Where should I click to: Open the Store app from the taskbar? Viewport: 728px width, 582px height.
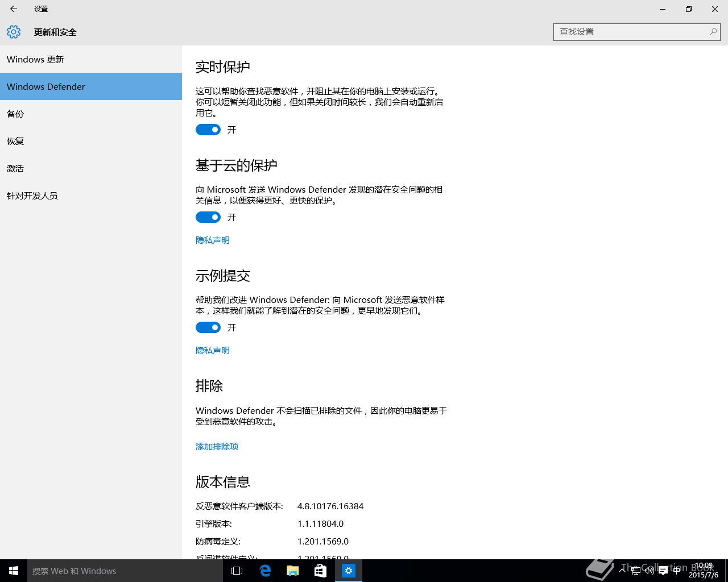click(321, 571)
